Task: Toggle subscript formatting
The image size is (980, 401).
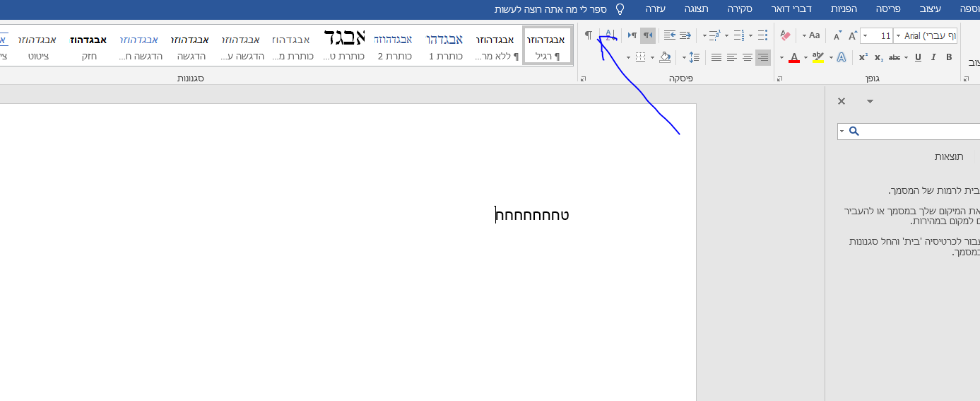Action: pyautogui.click(x=879, y=57)
